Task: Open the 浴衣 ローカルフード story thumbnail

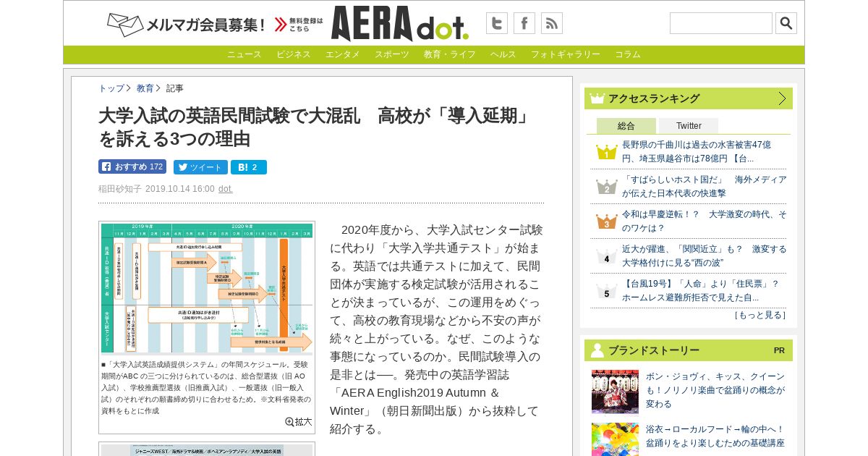Action: (615, 439)
